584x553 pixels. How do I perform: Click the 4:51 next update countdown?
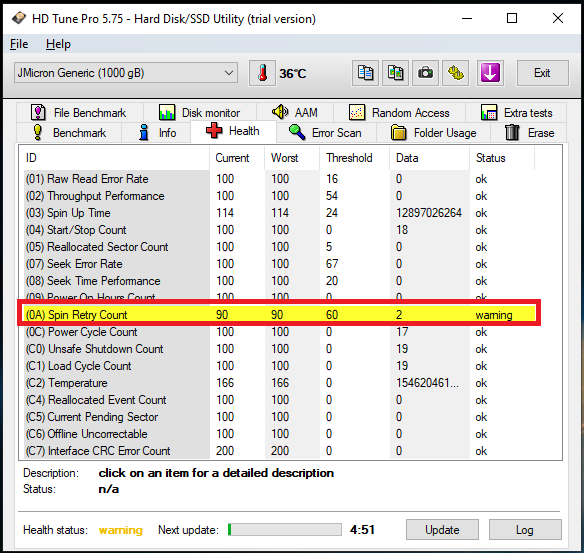click(x=362, y=530)
